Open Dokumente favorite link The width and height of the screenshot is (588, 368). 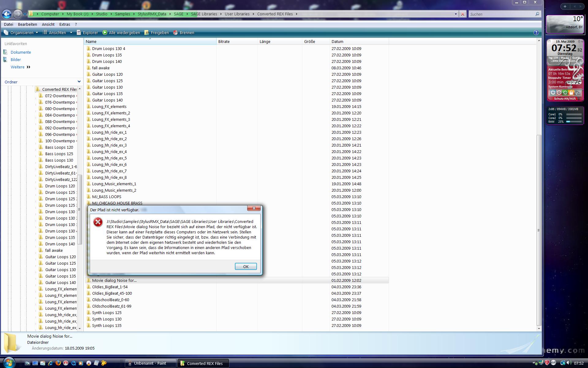coord(21,52)
